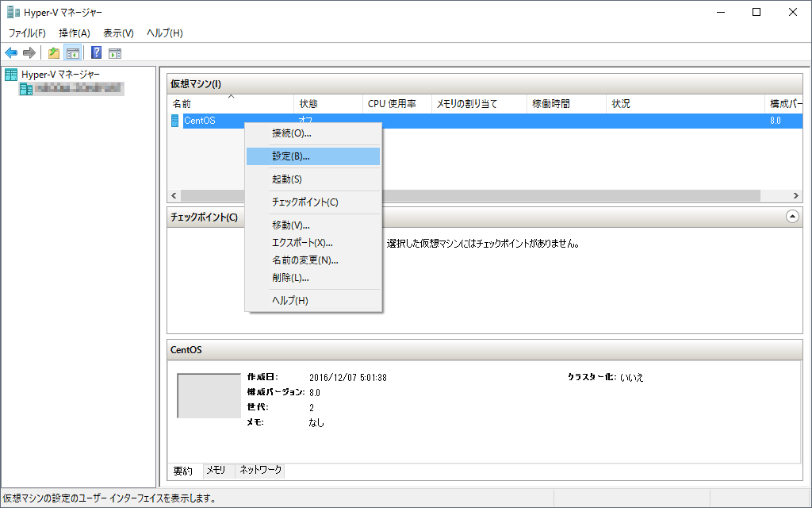This screenshot has width=812, height=508.
Task: Choose 名前の変更(N)... from the context menu
Action: coord(313,260)
